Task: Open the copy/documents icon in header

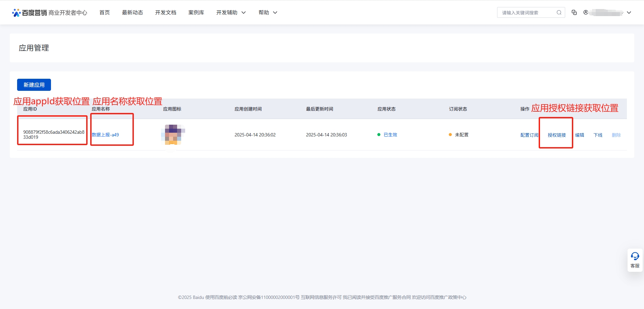Action: [574, 12]
